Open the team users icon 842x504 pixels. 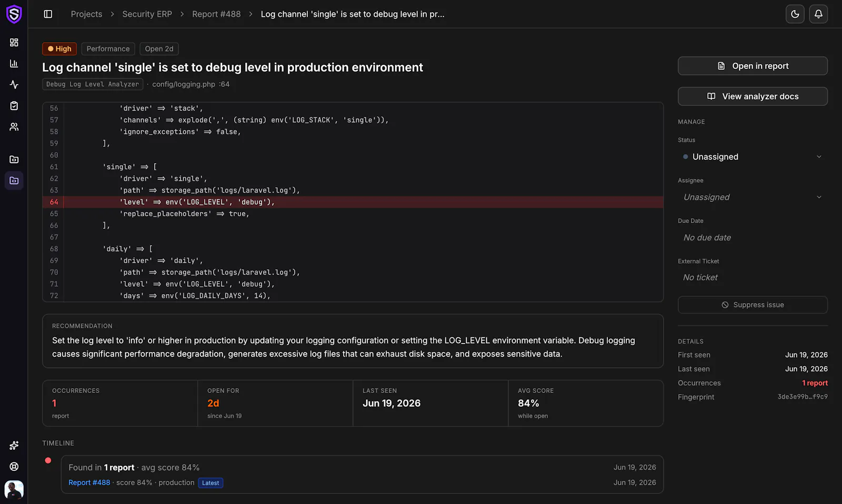[x=14, y=127]
